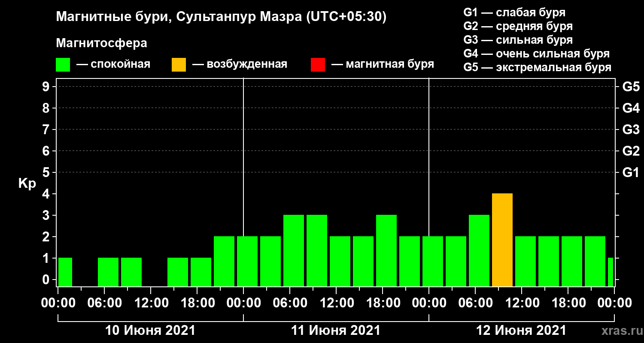644x343 pixels.
Task: Click the 'G1 — слабая буря' legend line
Action: pyautogui.click(x=515, y=12)
